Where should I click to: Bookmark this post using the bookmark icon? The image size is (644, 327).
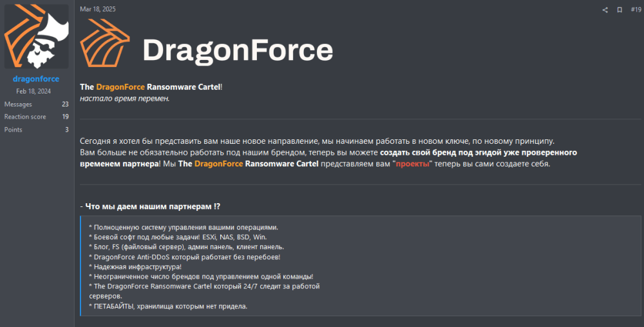pyautogui.click(x=620, y=10)
